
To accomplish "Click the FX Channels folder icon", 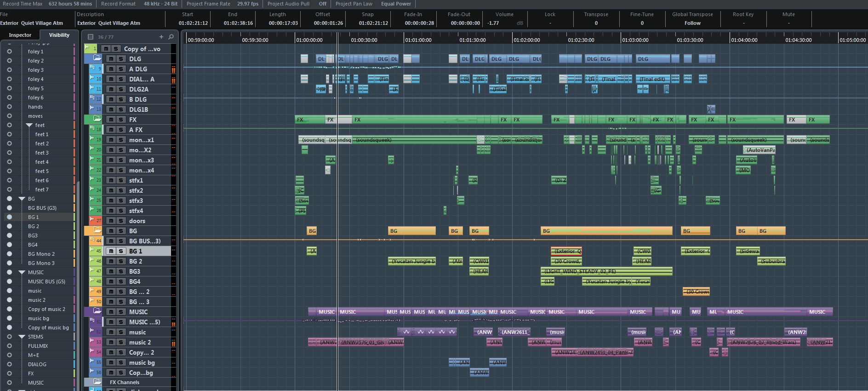I will 97,382.
